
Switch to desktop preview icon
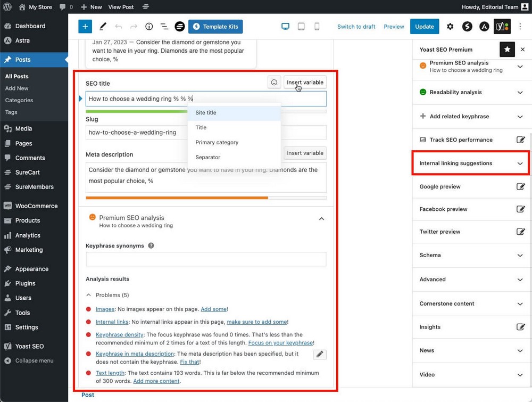tap(286, 27)
